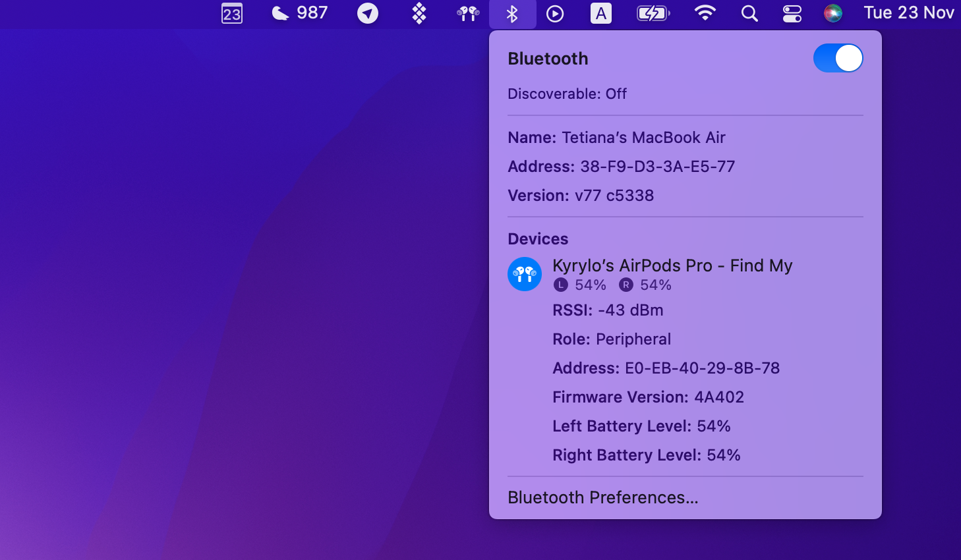This screenshot has height=560, width=961.
Task: Open Spotlight search from the menu bar
Action: coord(749,13)
